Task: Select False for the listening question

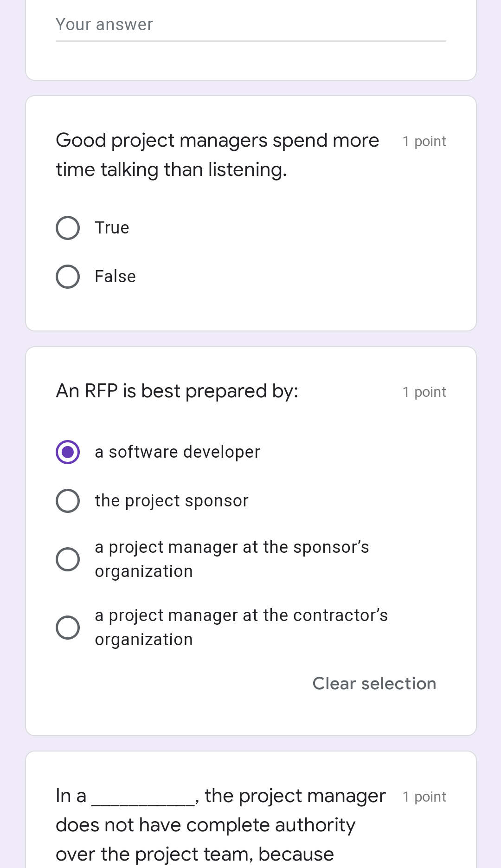Action: 68,276
